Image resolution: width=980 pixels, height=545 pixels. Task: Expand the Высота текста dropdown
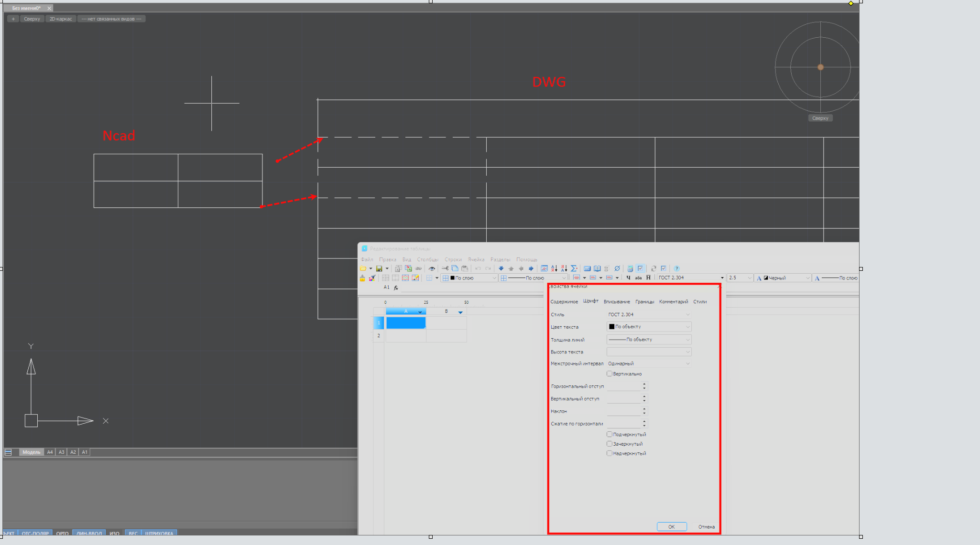click(x=649, y=352)
